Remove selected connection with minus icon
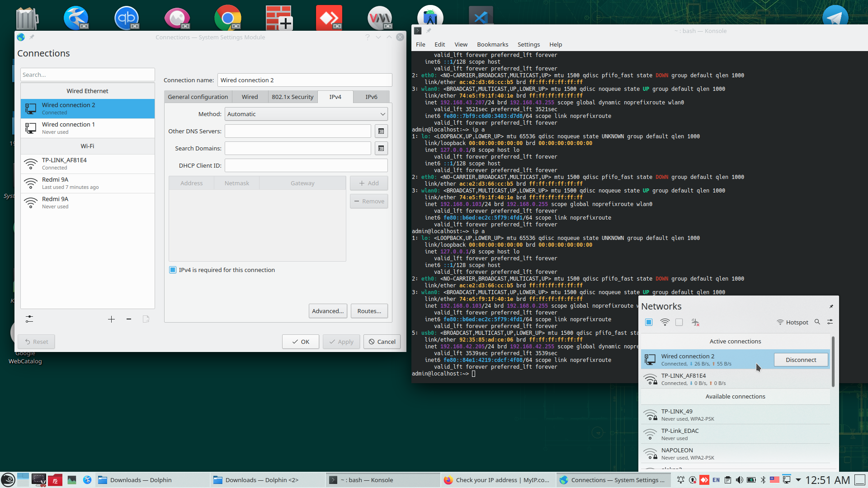The width and height of the screenshot is (868, 488). pos(129,319)
